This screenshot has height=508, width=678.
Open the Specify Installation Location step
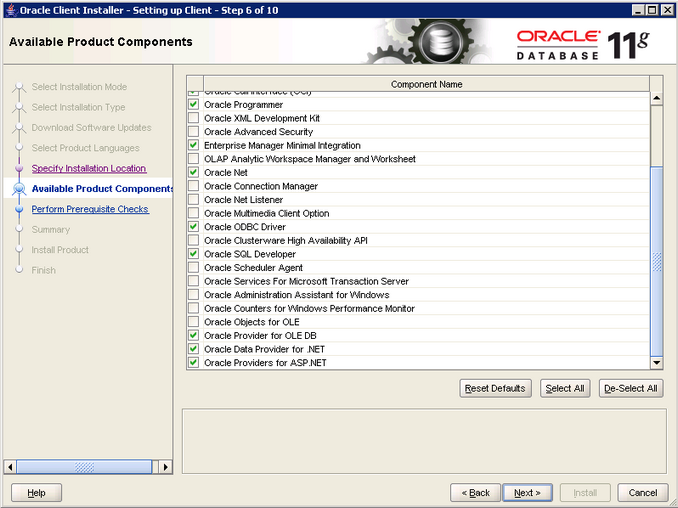(x=89, y=168)
